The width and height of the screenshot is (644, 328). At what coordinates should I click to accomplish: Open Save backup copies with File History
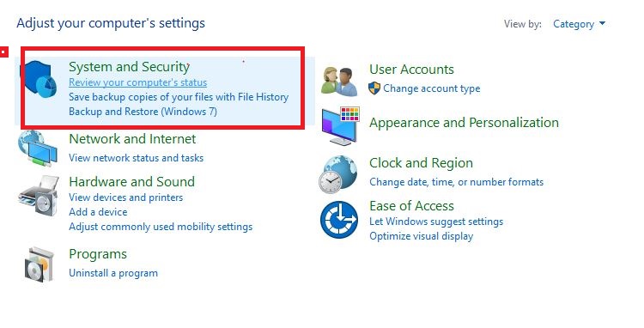(x=179, y=97)
